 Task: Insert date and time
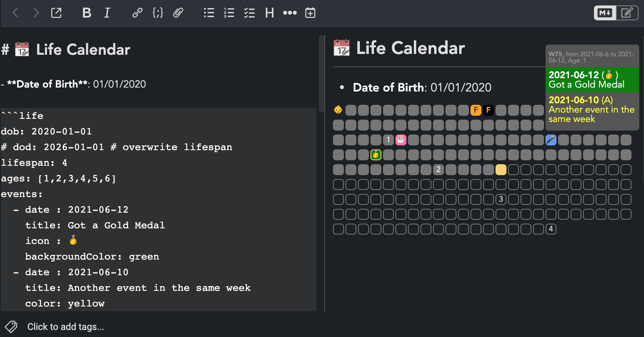coord(310,13)
